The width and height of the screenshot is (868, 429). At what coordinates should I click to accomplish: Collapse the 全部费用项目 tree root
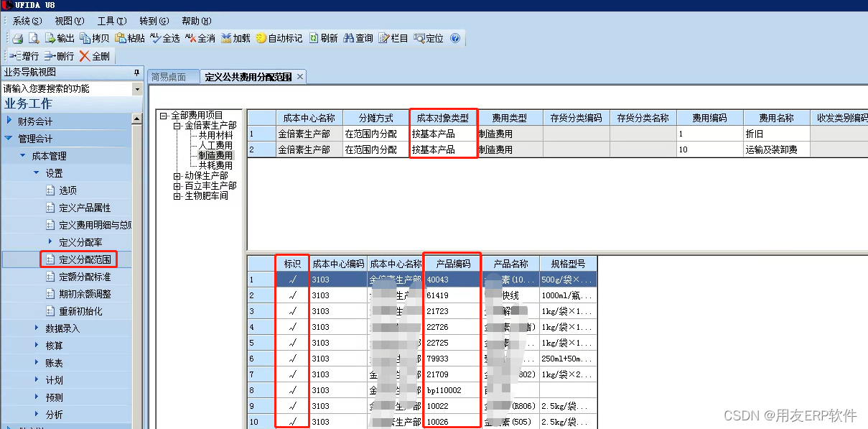point(164,115)
